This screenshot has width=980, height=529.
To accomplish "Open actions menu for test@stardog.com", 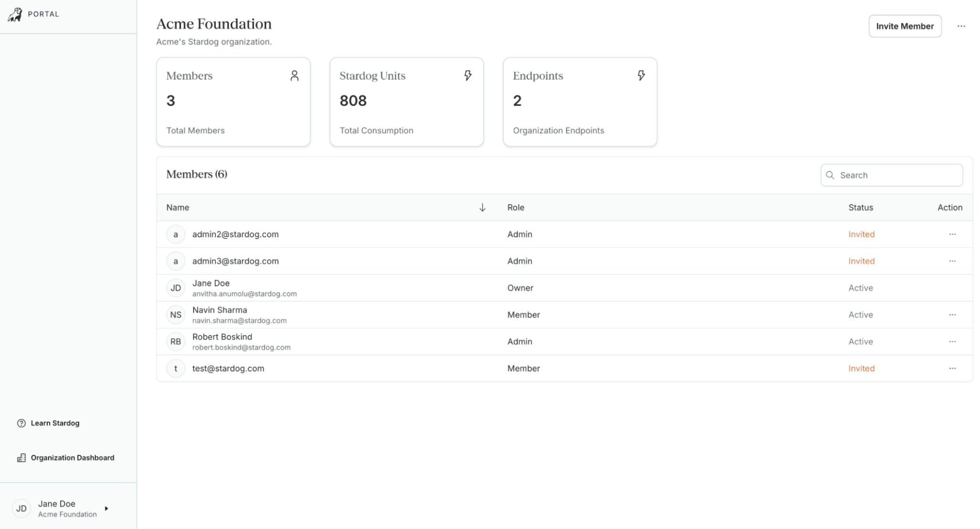I will [952, 368].
